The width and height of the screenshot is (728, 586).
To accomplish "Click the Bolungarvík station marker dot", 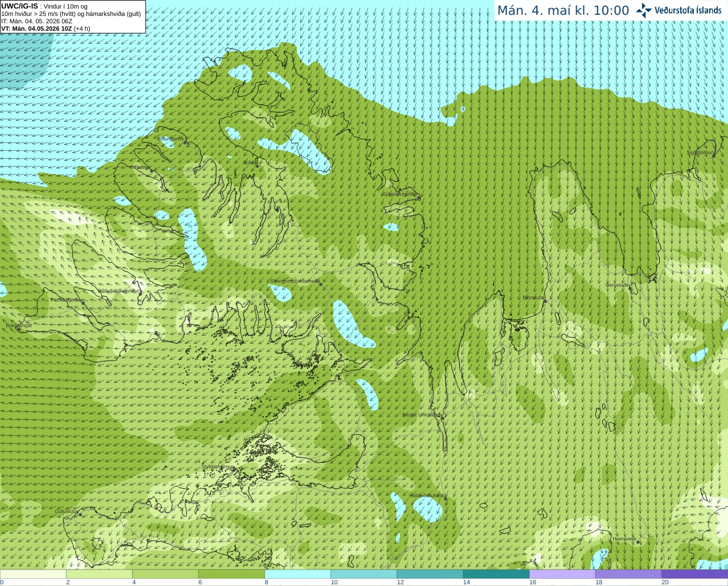I will [185, 143].
